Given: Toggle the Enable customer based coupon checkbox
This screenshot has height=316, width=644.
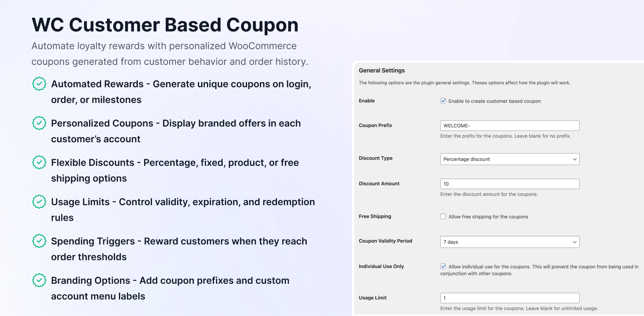Looking at the screenshot, I should tap(443, 101).
